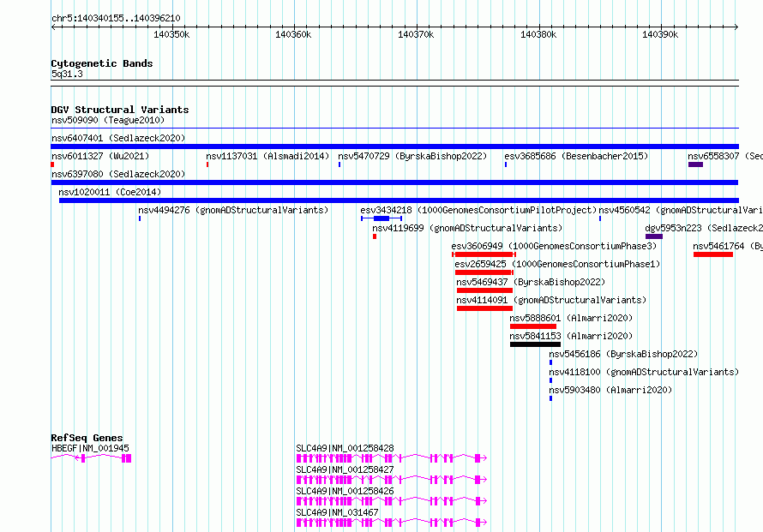Click esv3434218 (1000GenomesConsortiumPilotProject) label
763x532 pixels.
click(x=478, y=210)
